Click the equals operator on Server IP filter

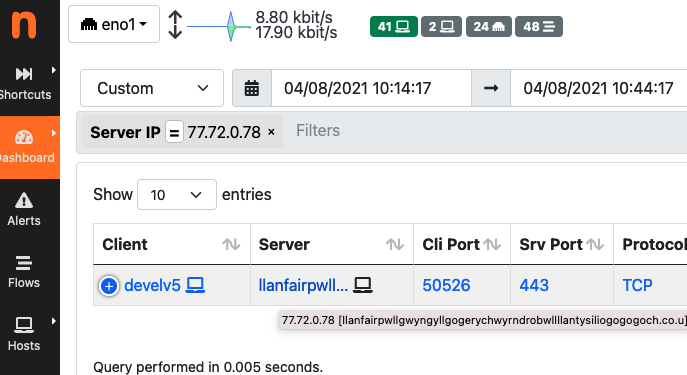pyautogui.click(x=174, y=132)
